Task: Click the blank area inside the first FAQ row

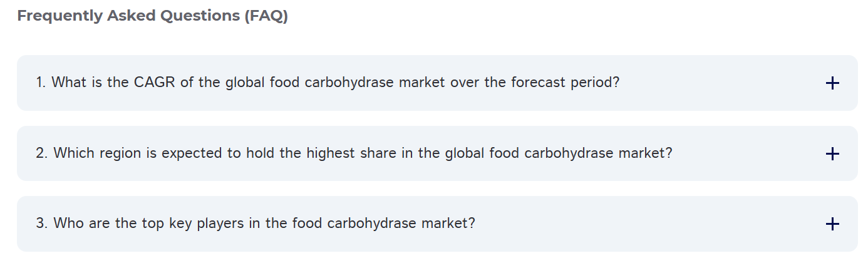Action: 720,83
